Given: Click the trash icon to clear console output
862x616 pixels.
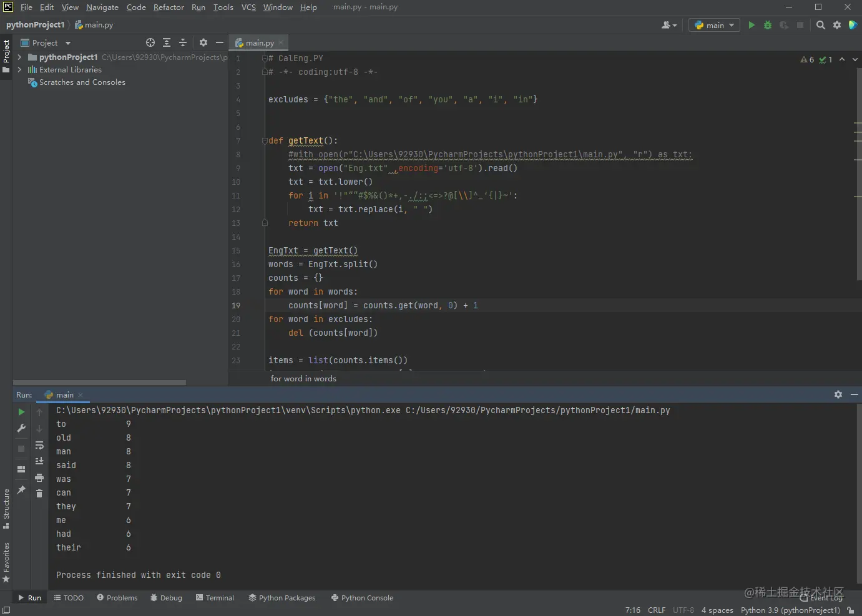Looking at the screenshot, I should (x=39, y=494).
